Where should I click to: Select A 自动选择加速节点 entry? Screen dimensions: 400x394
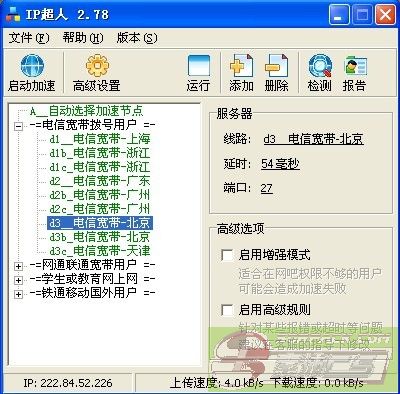(86, 111)
